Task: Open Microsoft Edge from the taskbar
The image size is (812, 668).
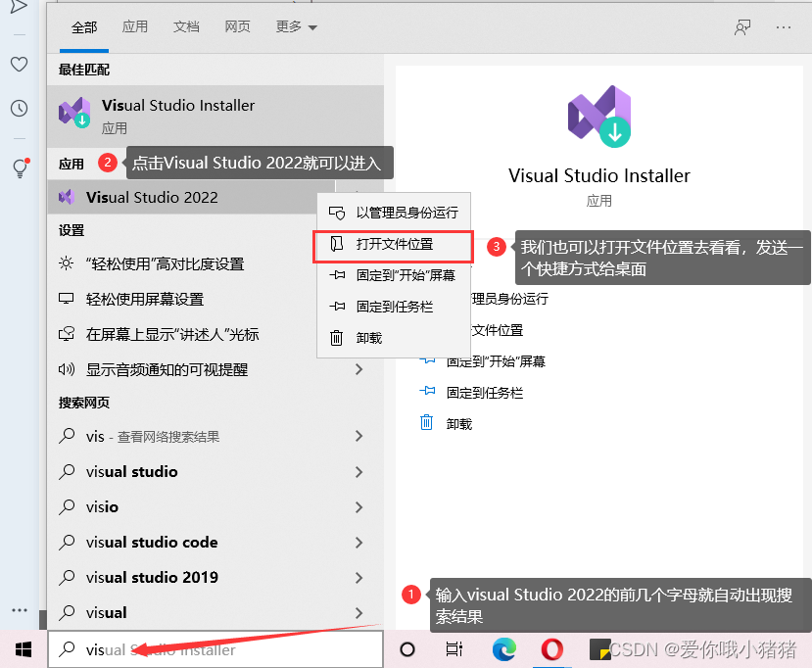Action: [503, 648]
